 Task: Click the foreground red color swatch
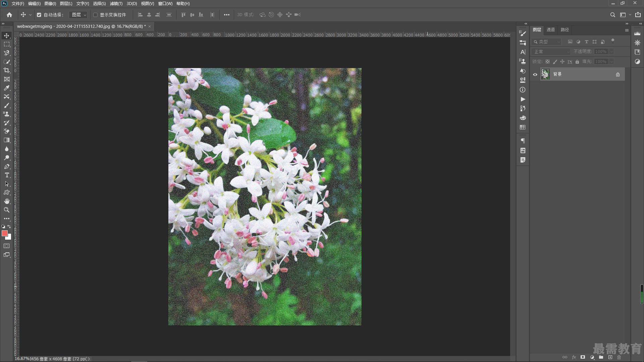[x=4, y=233]
